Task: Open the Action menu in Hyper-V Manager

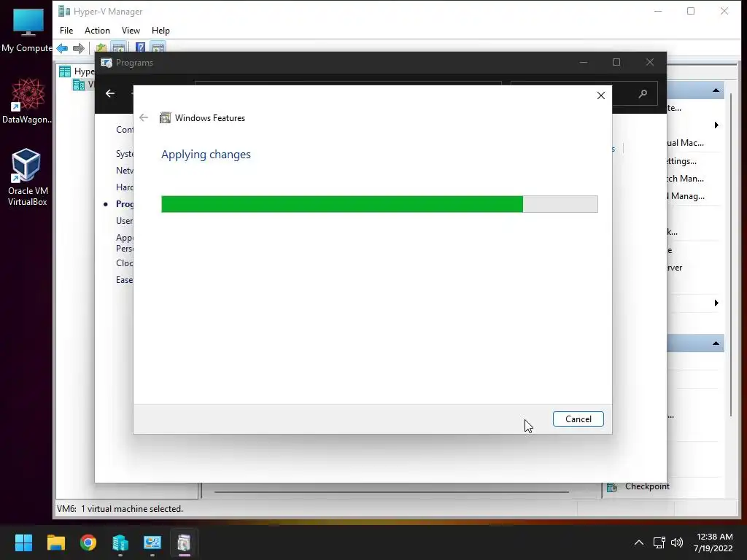Action: pyautogui.click(x=97, y=31)
